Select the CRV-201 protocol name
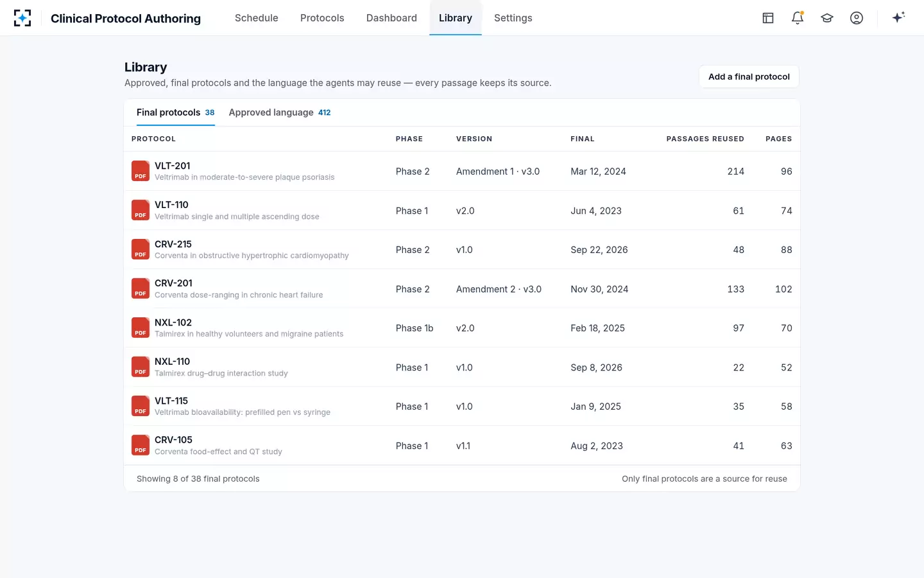 tap(173, 283)
